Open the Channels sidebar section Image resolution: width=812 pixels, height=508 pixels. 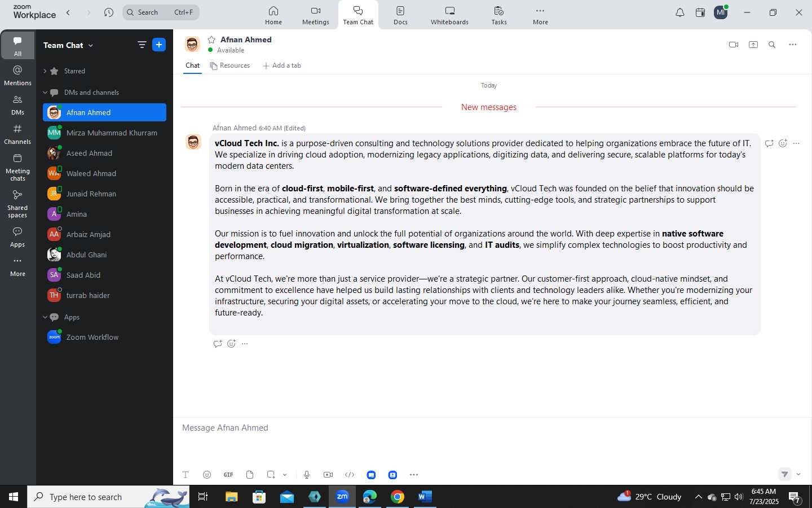click(17, 134)
